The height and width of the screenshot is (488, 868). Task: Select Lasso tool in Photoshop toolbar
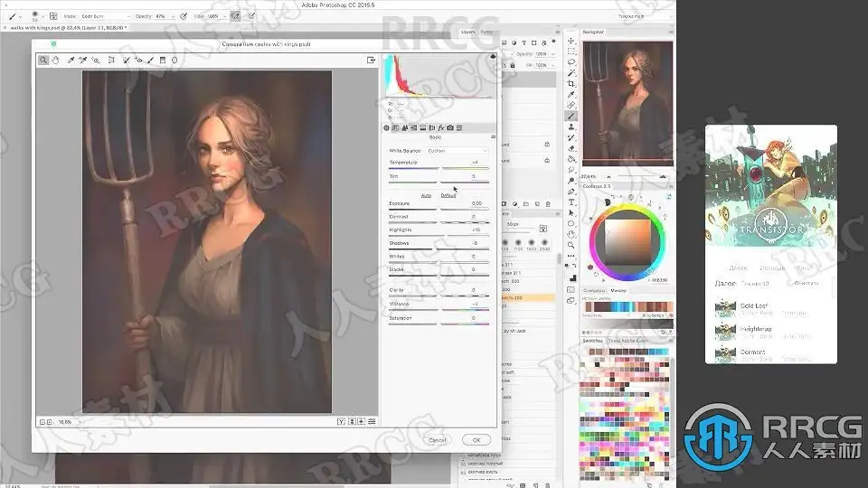tap(571, 62)
